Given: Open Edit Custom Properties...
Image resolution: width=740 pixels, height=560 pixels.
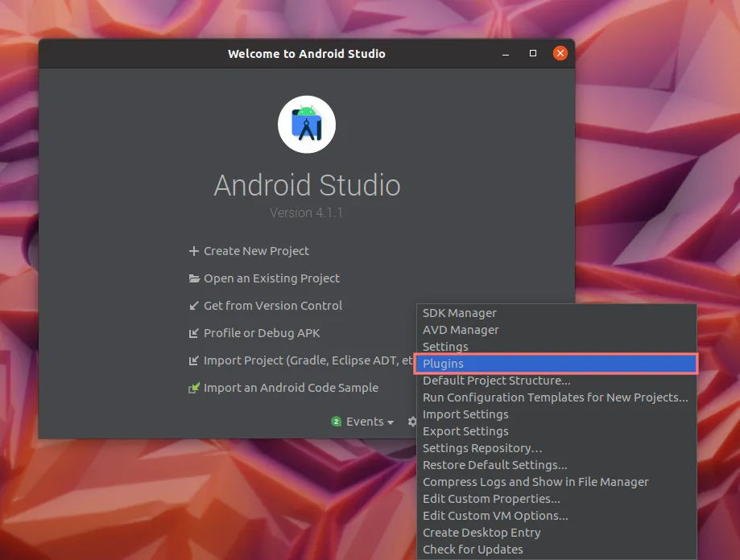Looking at the screenshot, I should click(556, 499).
